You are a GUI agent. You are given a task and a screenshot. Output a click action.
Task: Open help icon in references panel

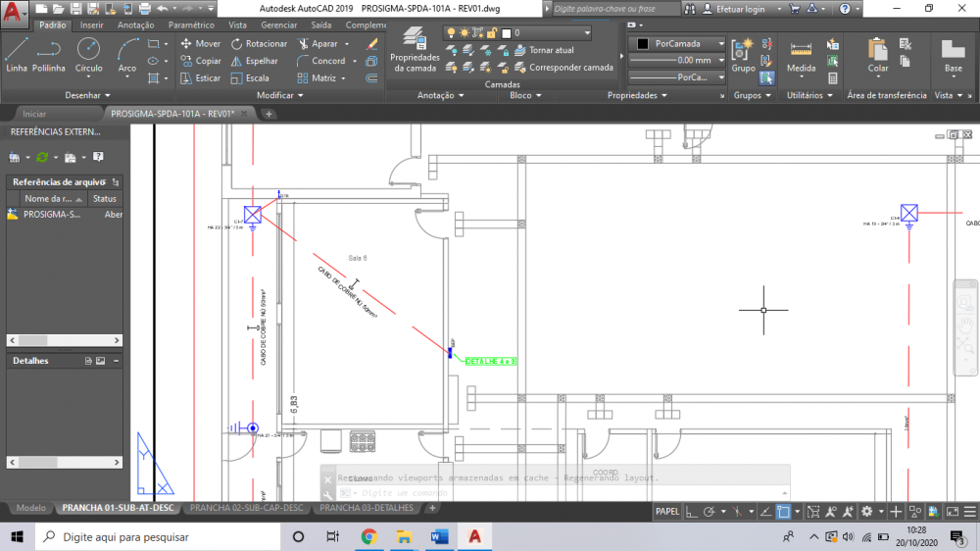pos(98,157)
